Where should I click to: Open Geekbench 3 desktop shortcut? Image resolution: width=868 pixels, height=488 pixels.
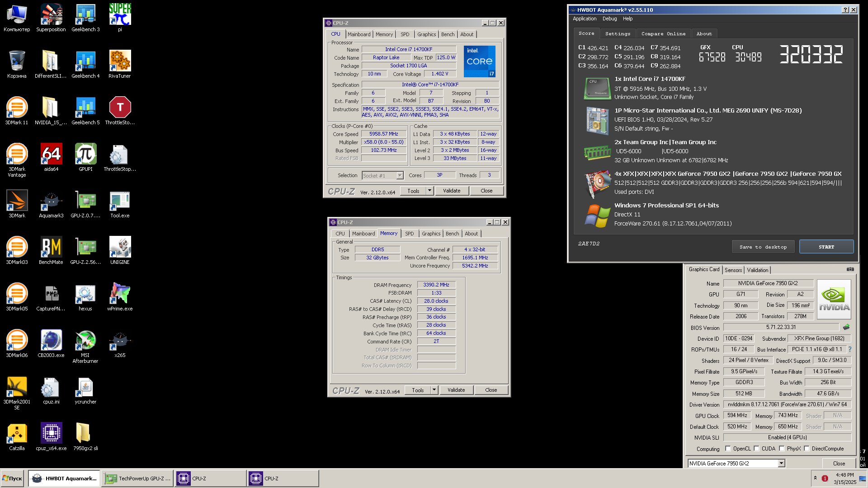coord(85,18)
